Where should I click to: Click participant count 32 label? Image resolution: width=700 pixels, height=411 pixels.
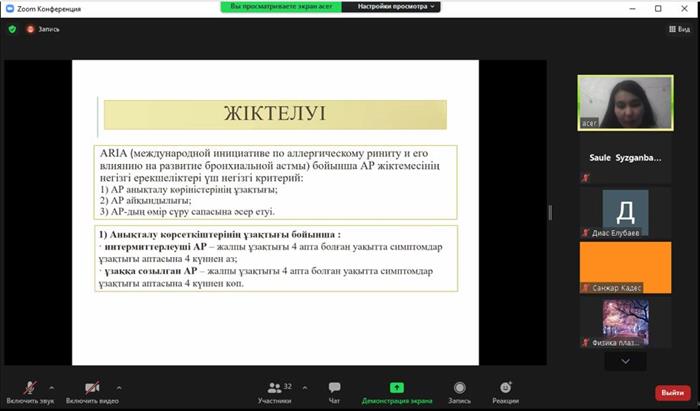click(288, 386)
